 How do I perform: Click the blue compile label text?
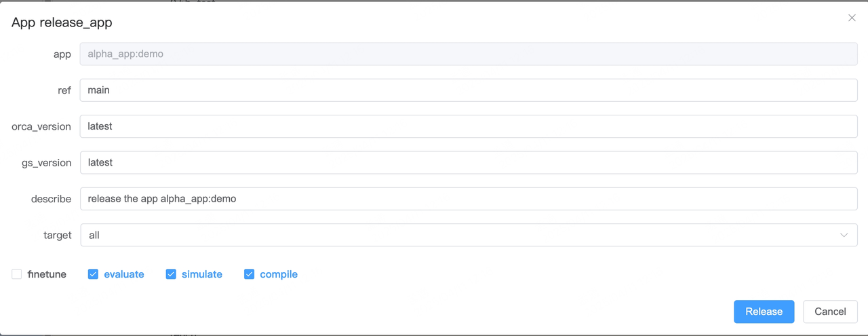(278, 274)
